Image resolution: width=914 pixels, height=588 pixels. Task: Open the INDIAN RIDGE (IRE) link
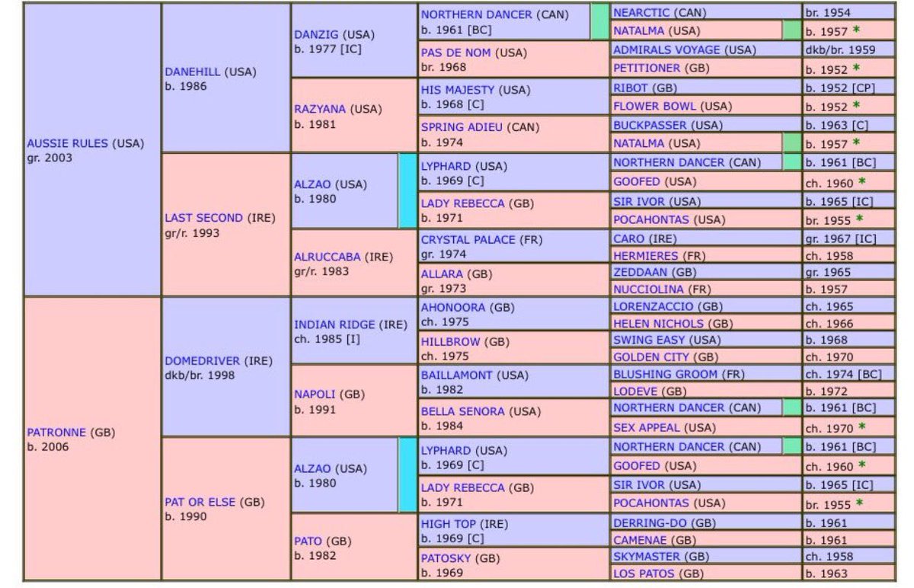click(351, 324)
